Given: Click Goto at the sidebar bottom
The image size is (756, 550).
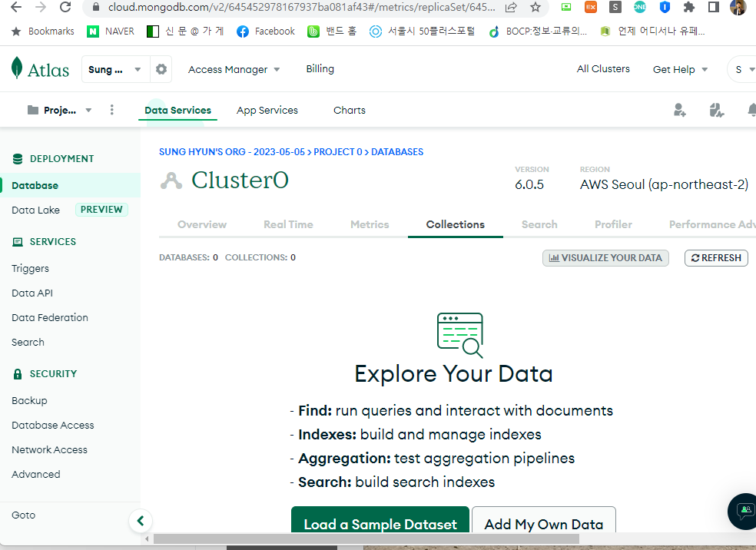Looking at the screenshot, I should tap(23, 515).
